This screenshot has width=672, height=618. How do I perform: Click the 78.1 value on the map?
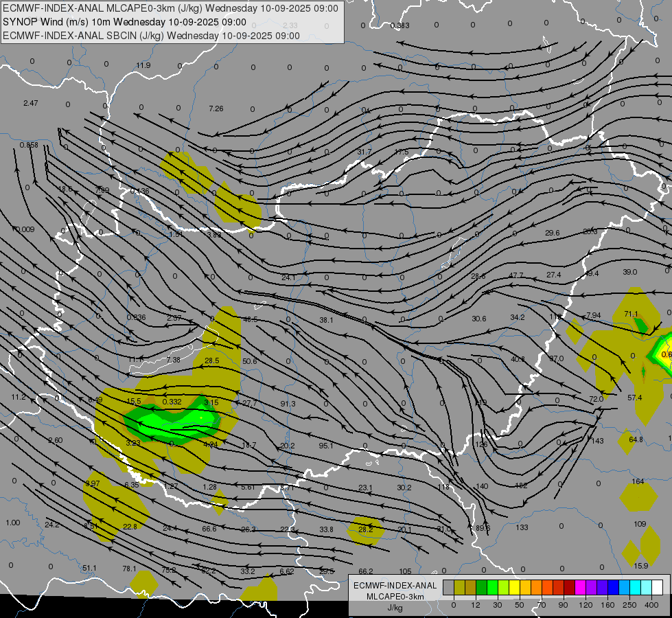tap(129, 569)
